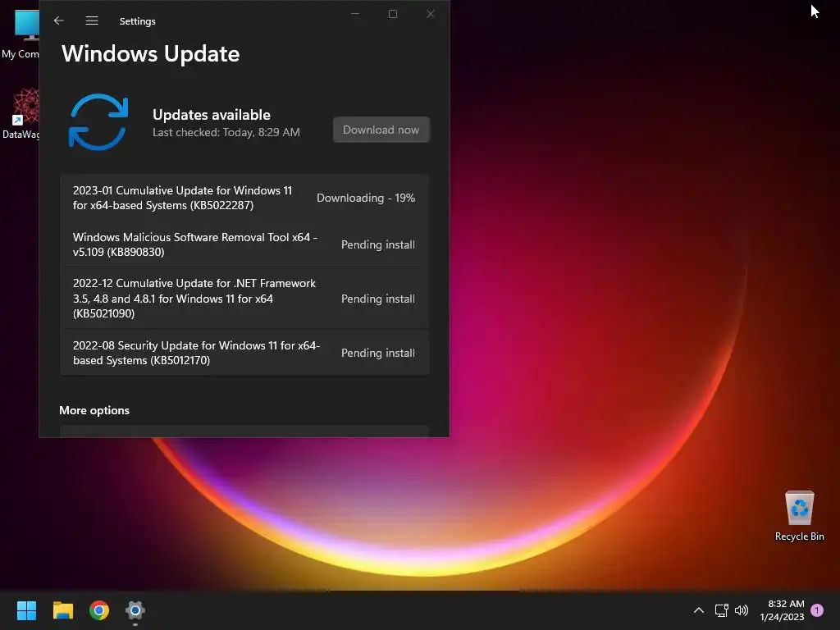The image size is (840, 630).
Task: Select the DataWag desktop shortcut
Action: click(21, 113)
